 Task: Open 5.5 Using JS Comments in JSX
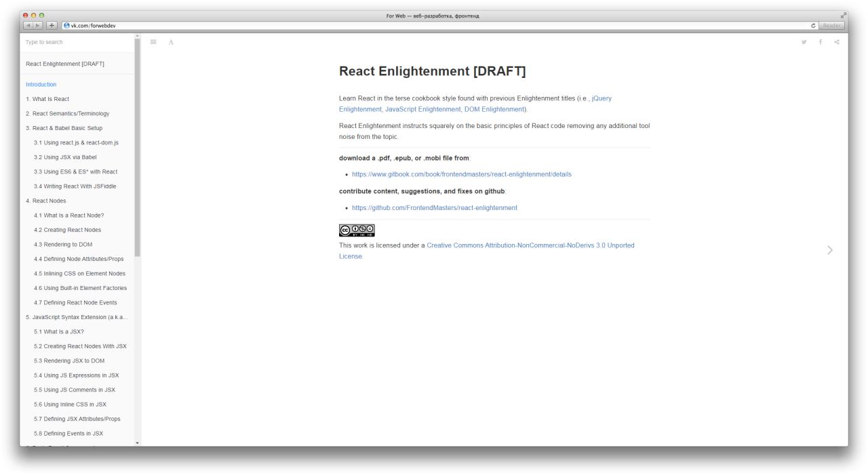tap(75, 390)
